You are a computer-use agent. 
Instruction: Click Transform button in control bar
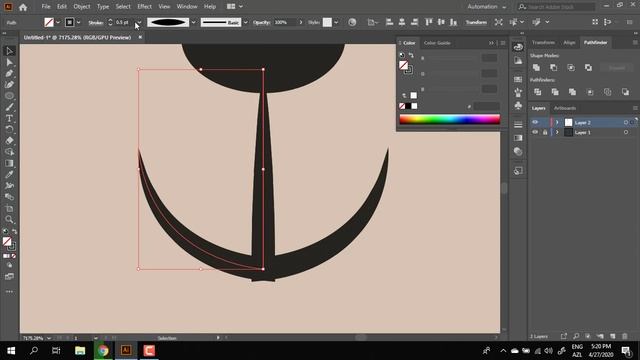(476, 22)
